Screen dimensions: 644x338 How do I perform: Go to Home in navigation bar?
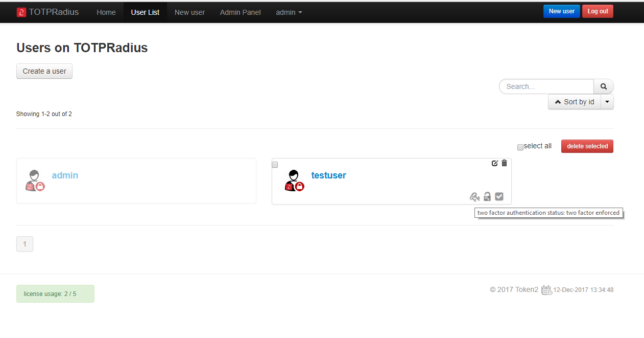pos(106,12)
